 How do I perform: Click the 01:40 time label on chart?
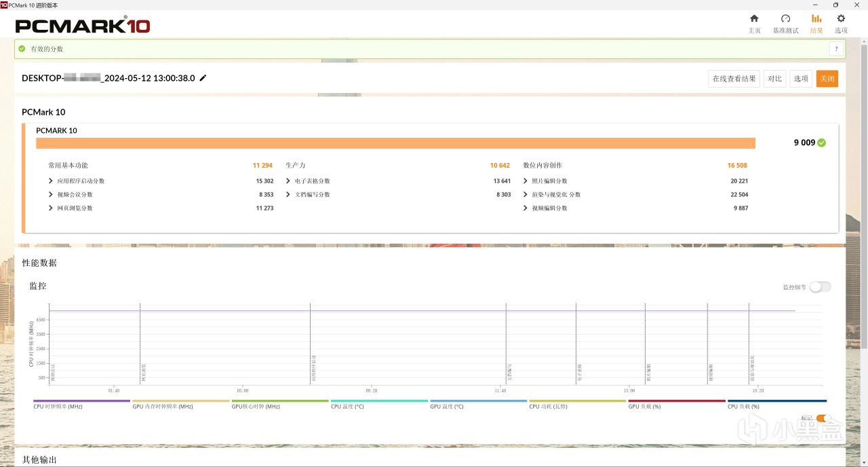tap(114, 391)
